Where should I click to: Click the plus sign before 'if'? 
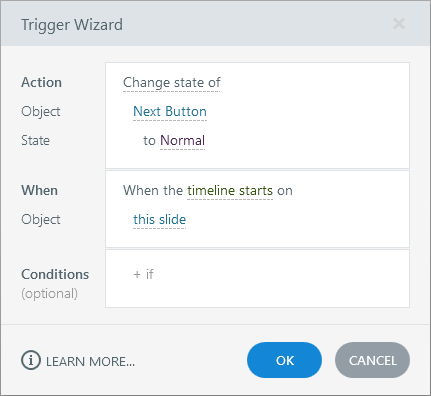click(137, 275)
